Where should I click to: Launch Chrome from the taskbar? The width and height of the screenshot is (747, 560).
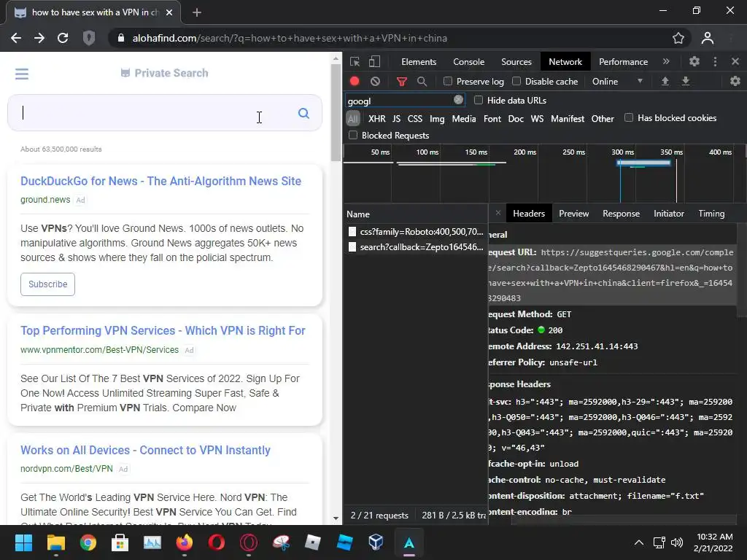[88, 542]
